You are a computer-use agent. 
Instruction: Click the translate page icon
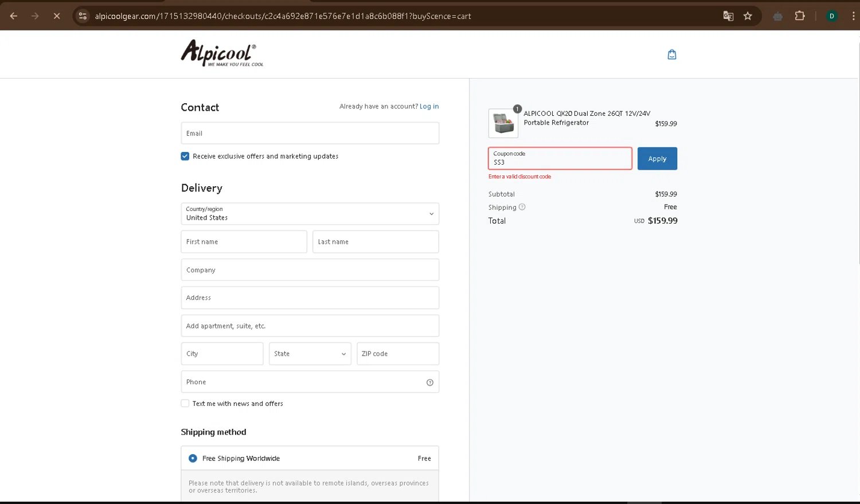click(x=728, y=16)
